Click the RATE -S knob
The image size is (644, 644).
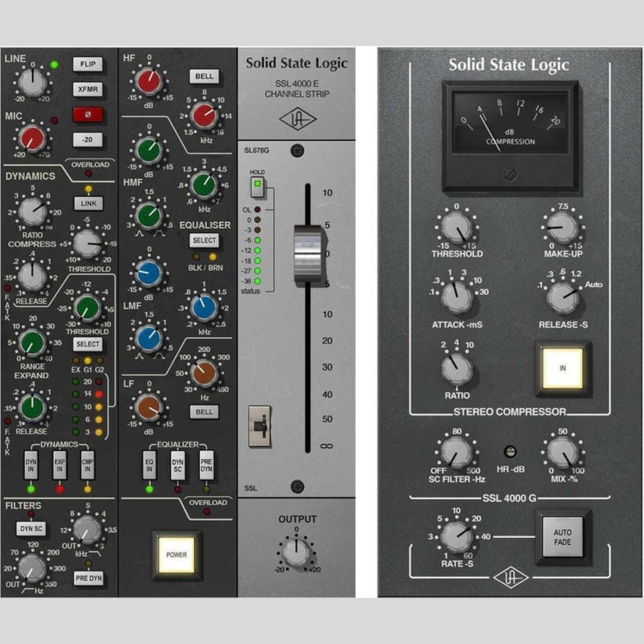click(x=457, y=537)
